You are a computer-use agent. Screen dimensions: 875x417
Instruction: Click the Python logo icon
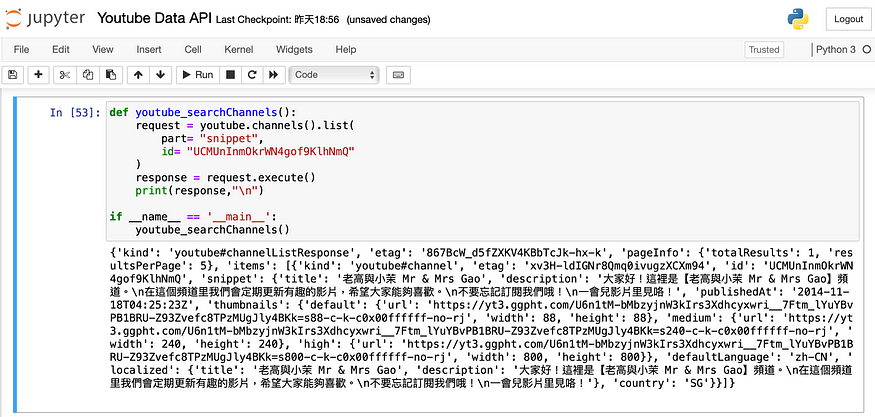(x=798, y=18)
